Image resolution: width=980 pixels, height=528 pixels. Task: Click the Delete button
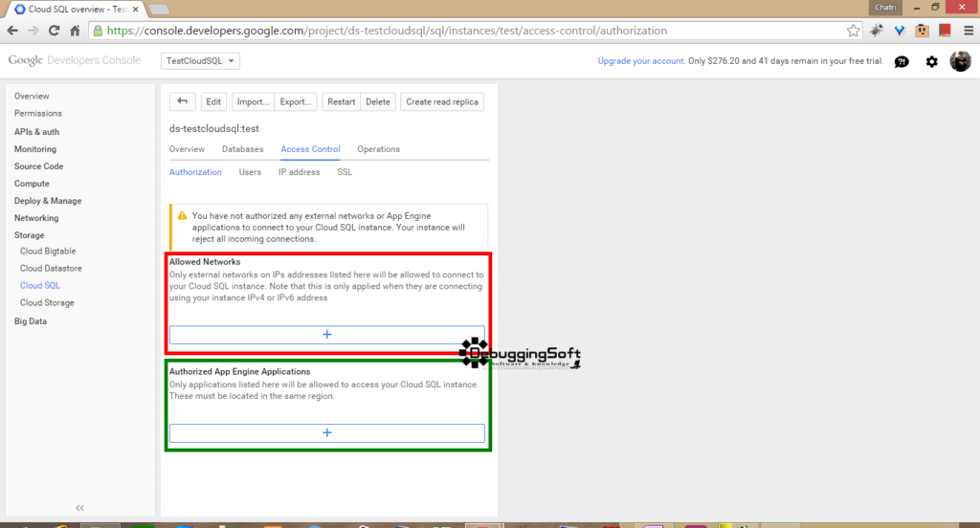click(377, 101)
